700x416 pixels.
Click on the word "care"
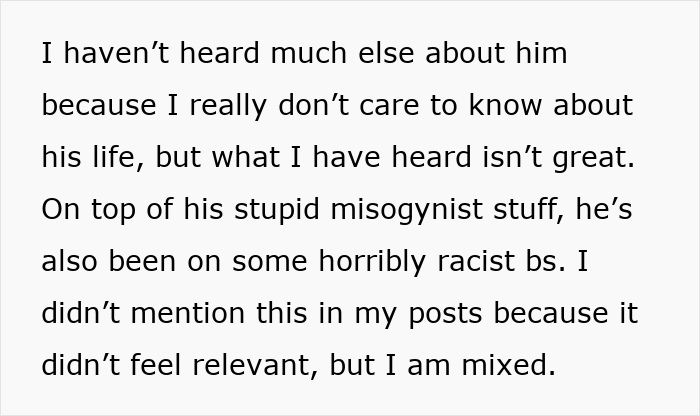point(389,105)
